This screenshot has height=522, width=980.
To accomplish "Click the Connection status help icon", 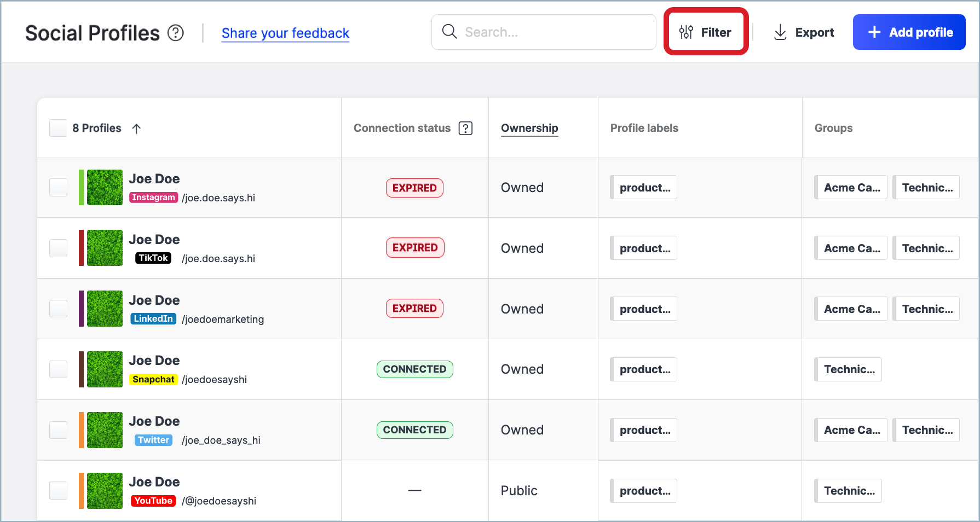I will coord(465,128).
